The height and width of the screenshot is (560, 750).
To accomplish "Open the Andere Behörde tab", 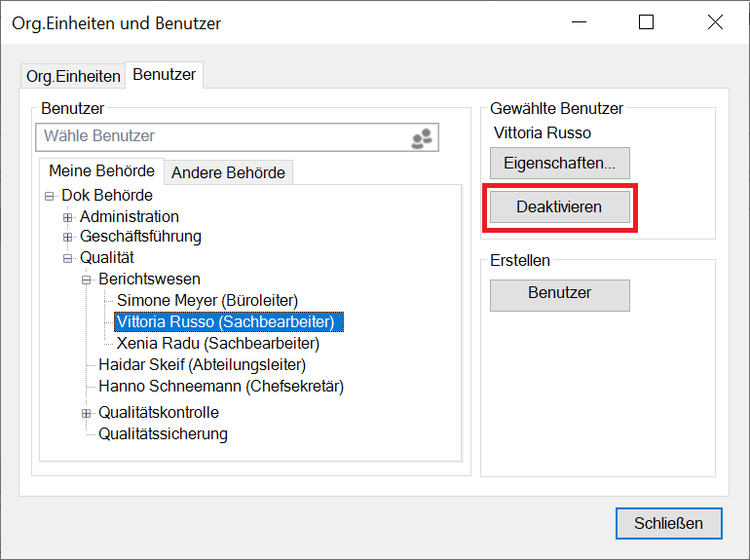I will 228,172.
